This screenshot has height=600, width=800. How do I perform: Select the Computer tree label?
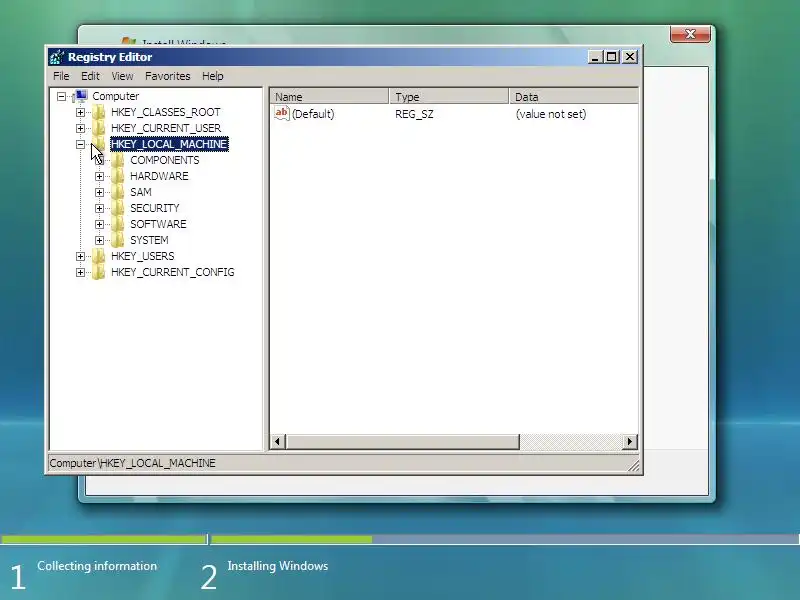pyautogui.click(x=115, y=96)
